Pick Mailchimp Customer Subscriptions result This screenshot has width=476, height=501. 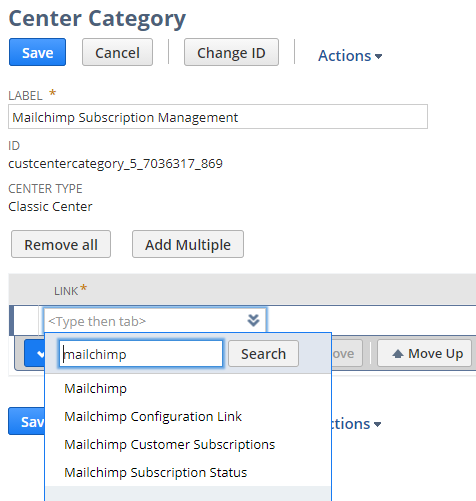tap(170, 444)
